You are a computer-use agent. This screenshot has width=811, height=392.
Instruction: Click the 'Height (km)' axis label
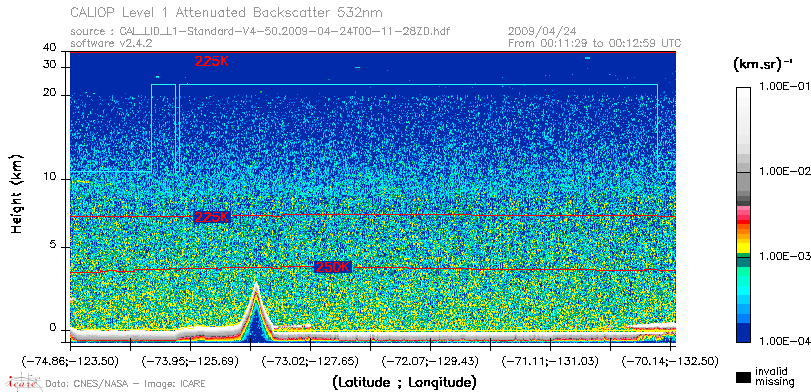pyautogui.click(x=18, y=193)
